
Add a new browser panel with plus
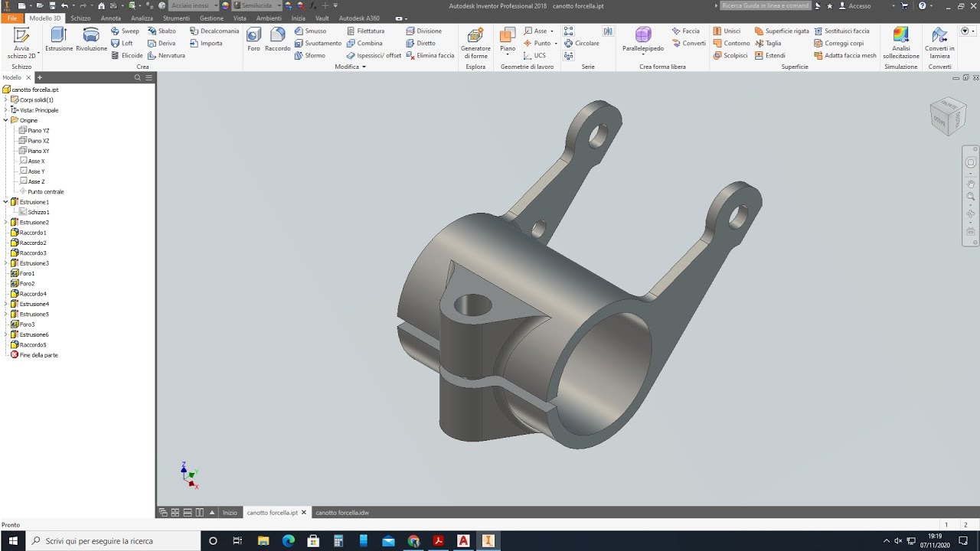40,77
